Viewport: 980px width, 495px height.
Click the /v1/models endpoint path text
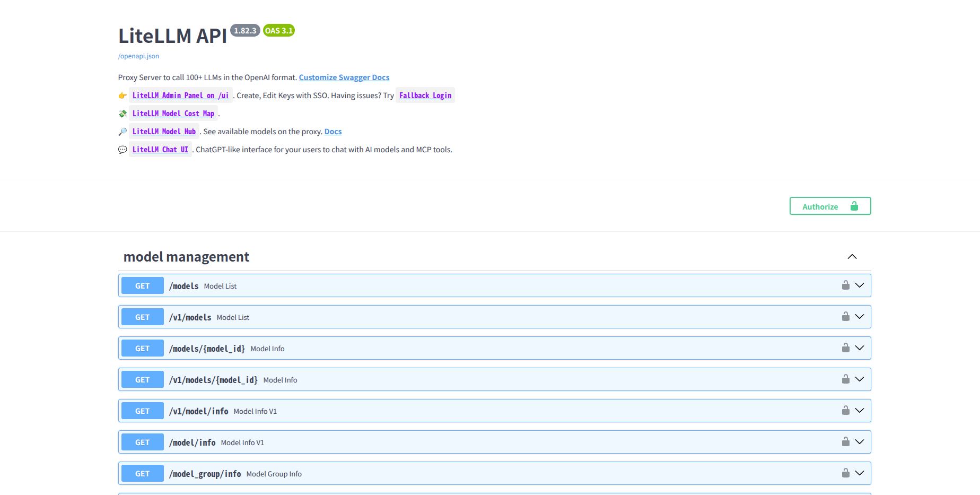pyautogui.click(x=190, y=317)
